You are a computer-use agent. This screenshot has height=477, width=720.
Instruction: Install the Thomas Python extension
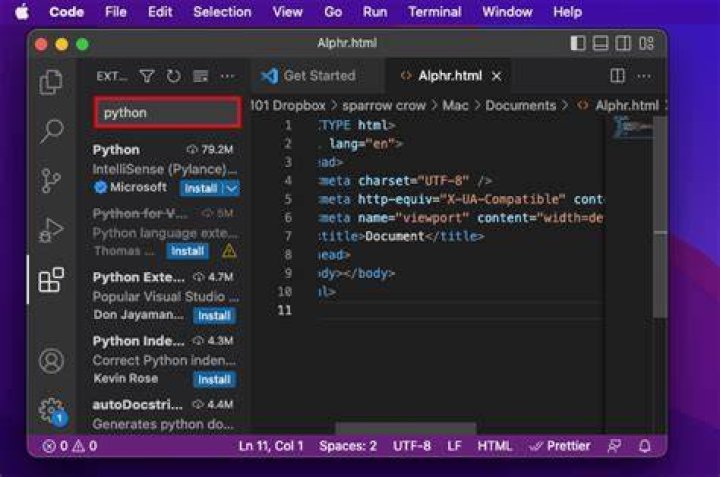(x=187, y=251)
